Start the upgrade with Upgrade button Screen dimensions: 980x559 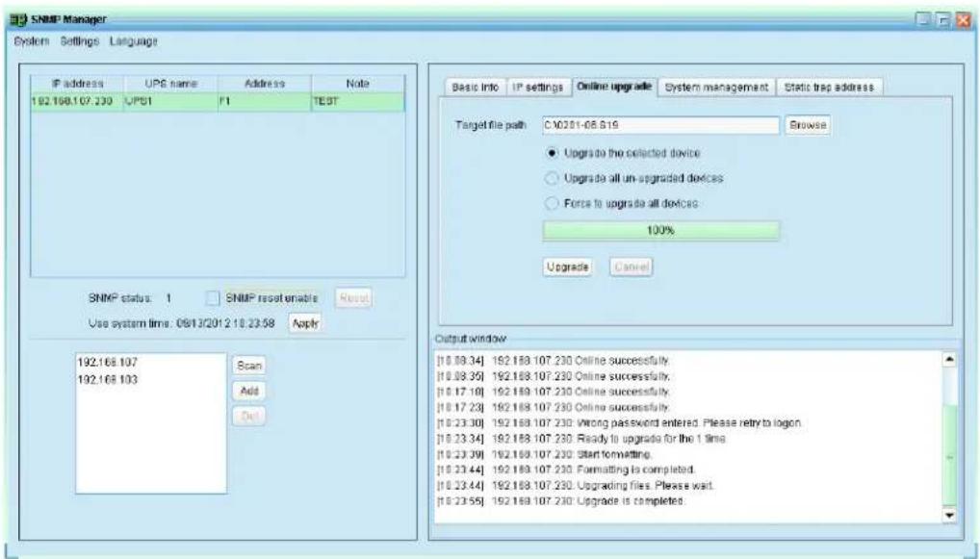click(x=568, y=267)
